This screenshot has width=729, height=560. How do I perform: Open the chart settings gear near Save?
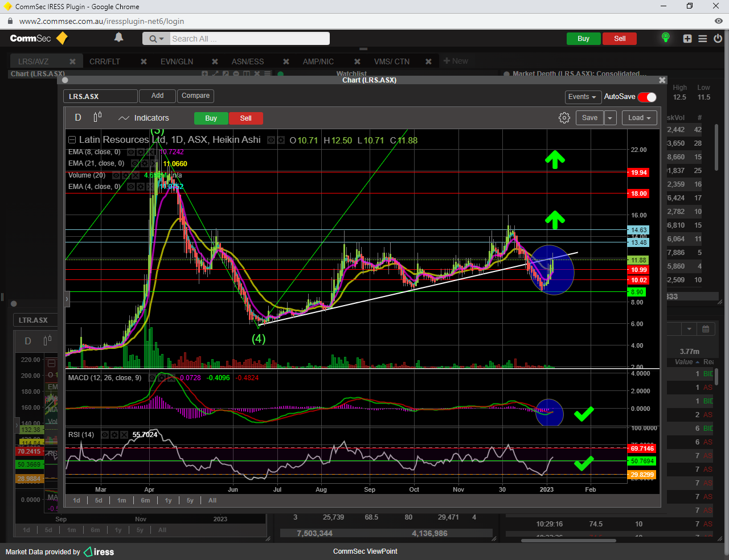(x=564, y=118)
